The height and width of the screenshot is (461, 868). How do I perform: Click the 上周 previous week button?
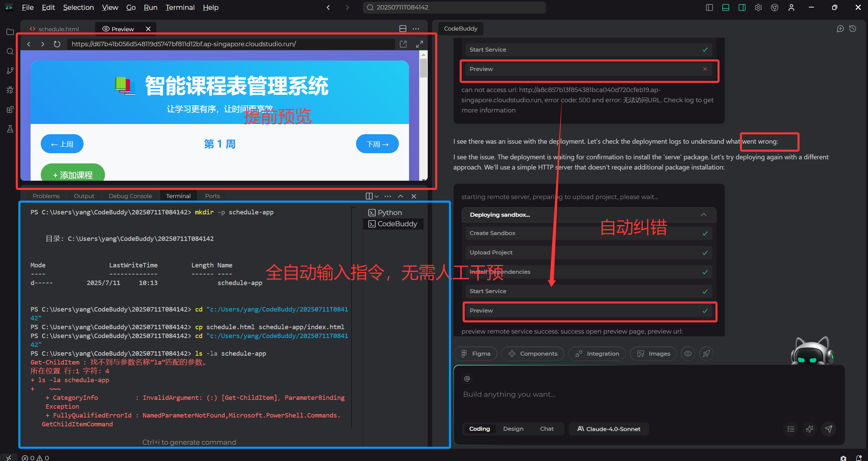pyautogui.click(x=62, y=144)
